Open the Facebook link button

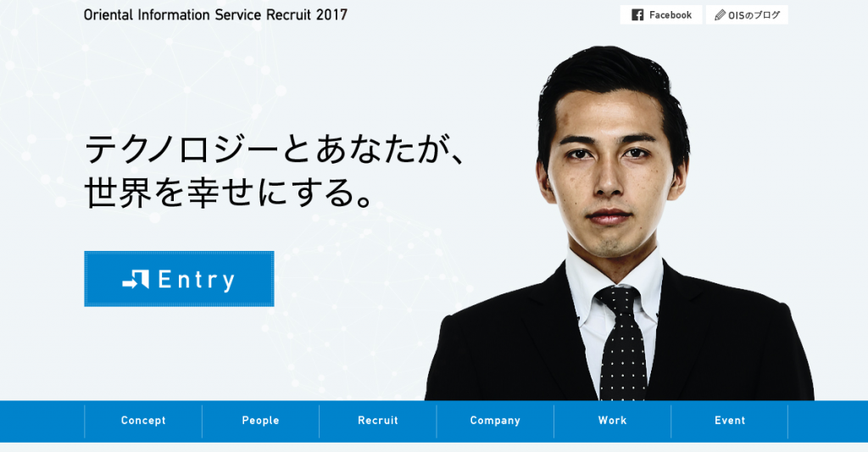[661, 15]
